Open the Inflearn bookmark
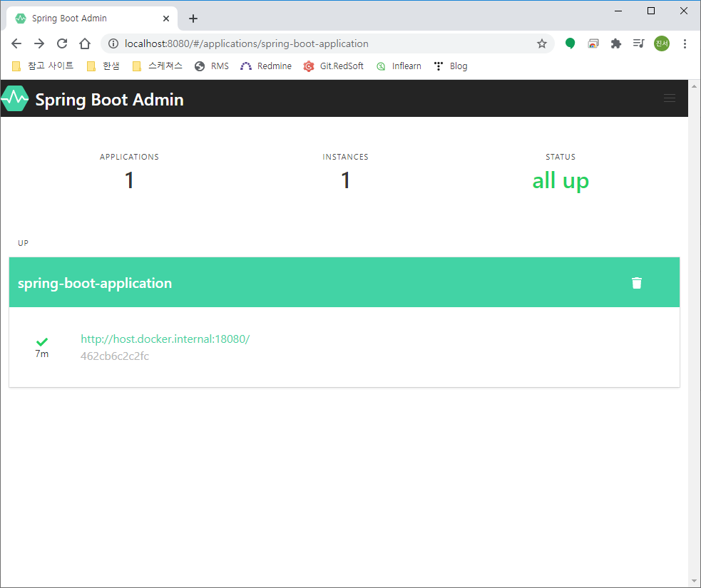Screen dimensions: 701x588 click(399, 66)
